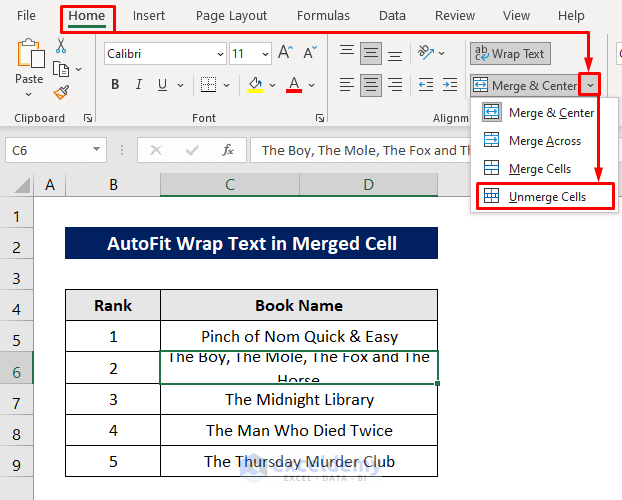Select the Format Painter brush

click(x=61, y=92)
